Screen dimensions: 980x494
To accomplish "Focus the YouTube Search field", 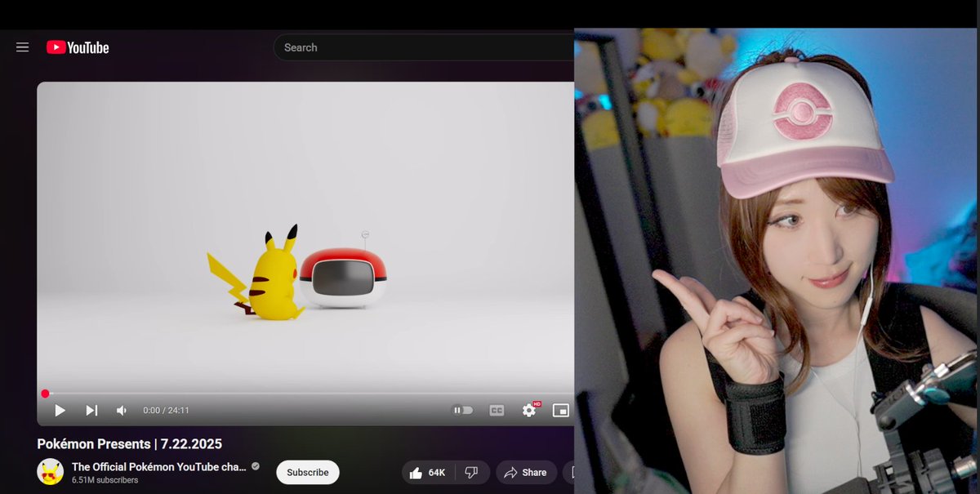I will [425, 47].
